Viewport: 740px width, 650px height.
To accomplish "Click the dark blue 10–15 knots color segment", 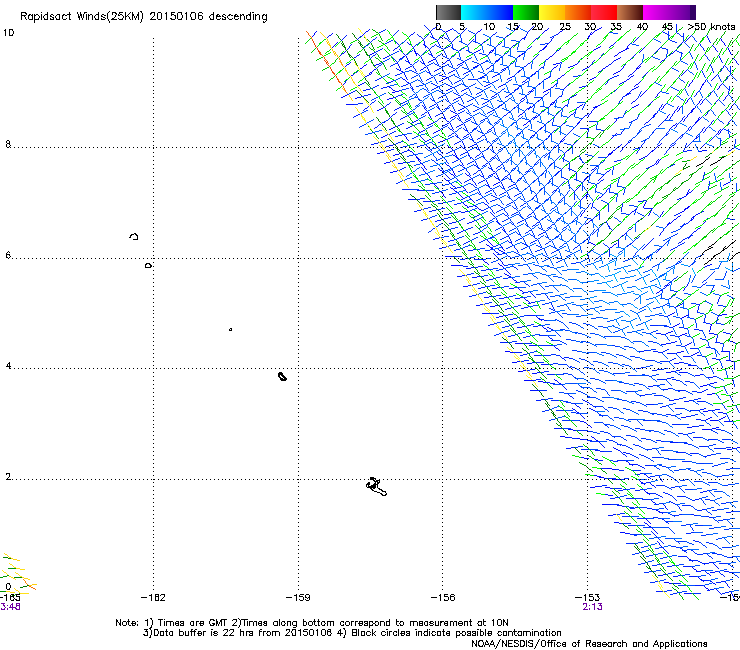I will [x=500, y=12].
